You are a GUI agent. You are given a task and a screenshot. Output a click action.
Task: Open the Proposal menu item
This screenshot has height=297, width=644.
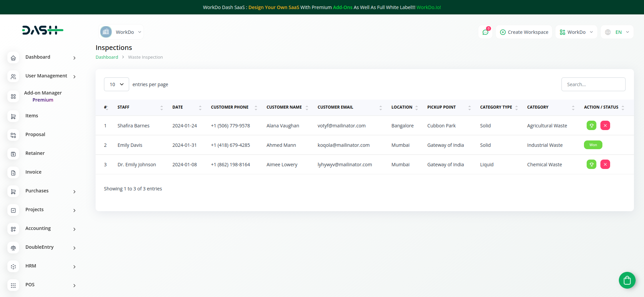tap(35, 134)
